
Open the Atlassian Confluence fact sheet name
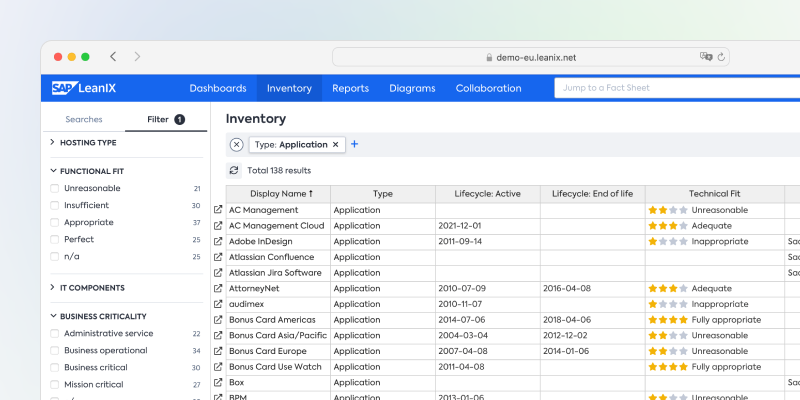coord(271,257)
